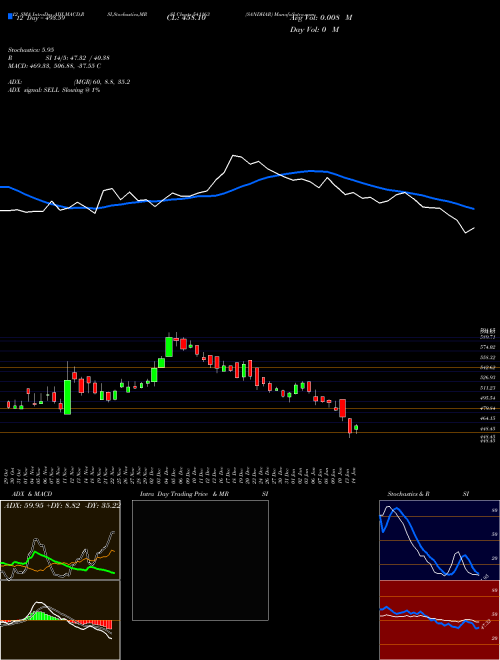Click the ADX: 59.95 +DY -DY readout
The image size is (500, 660).
tap(62, 505)
